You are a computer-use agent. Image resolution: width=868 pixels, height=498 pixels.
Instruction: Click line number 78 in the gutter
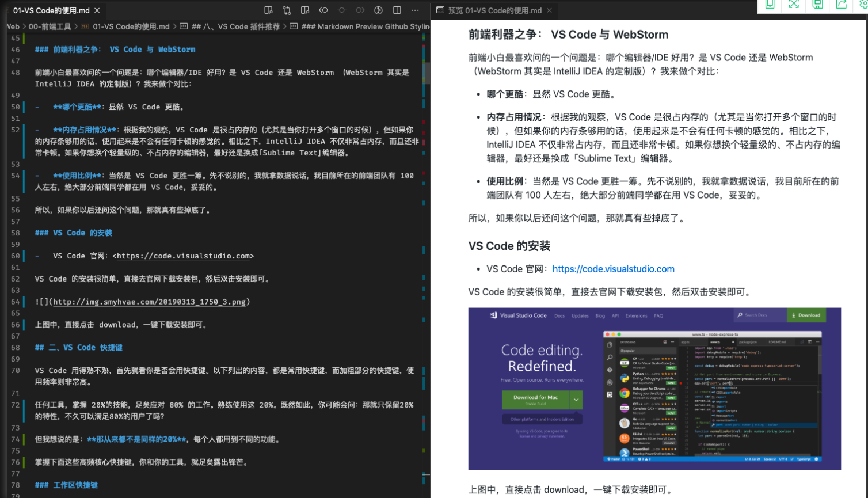(x=16, y=485)
